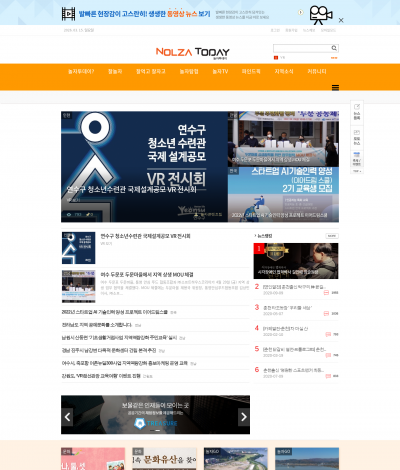
Task: Open the 커뮤니티 menu item
Action: tap(317, 71)
